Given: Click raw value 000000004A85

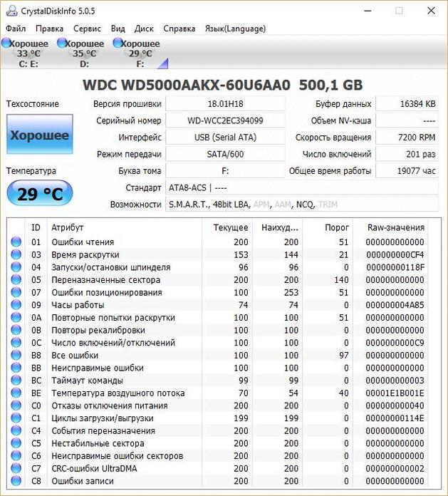Looking at the screenshot, I should click(395, 305).
